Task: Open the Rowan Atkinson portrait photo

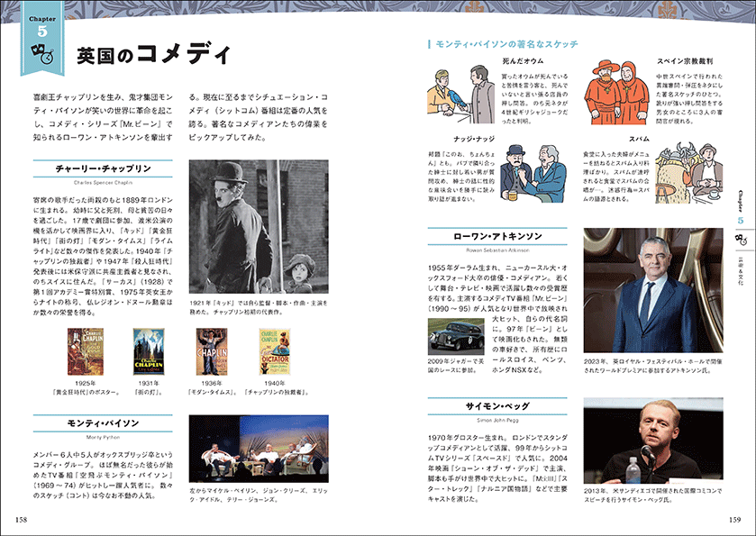Action: 653,290
